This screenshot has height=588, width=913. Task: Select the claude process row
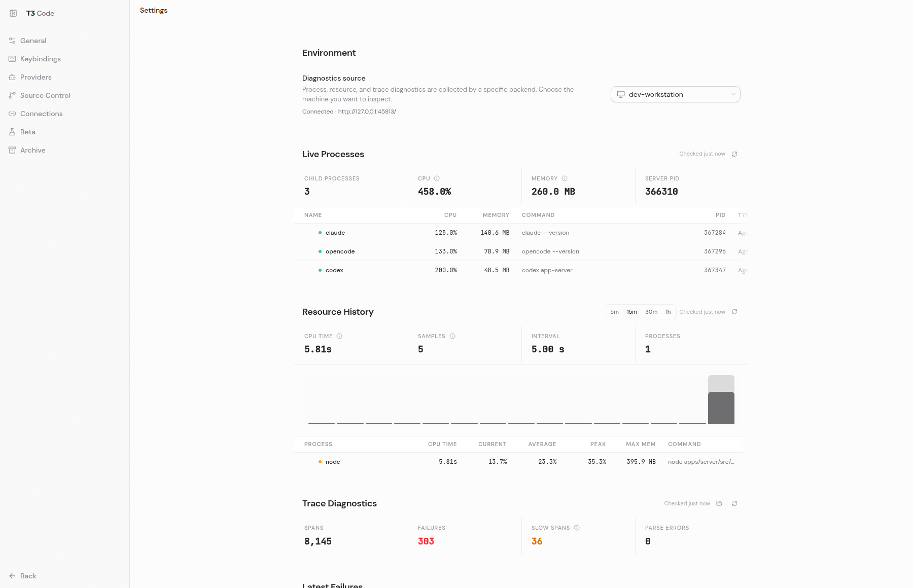521,233
